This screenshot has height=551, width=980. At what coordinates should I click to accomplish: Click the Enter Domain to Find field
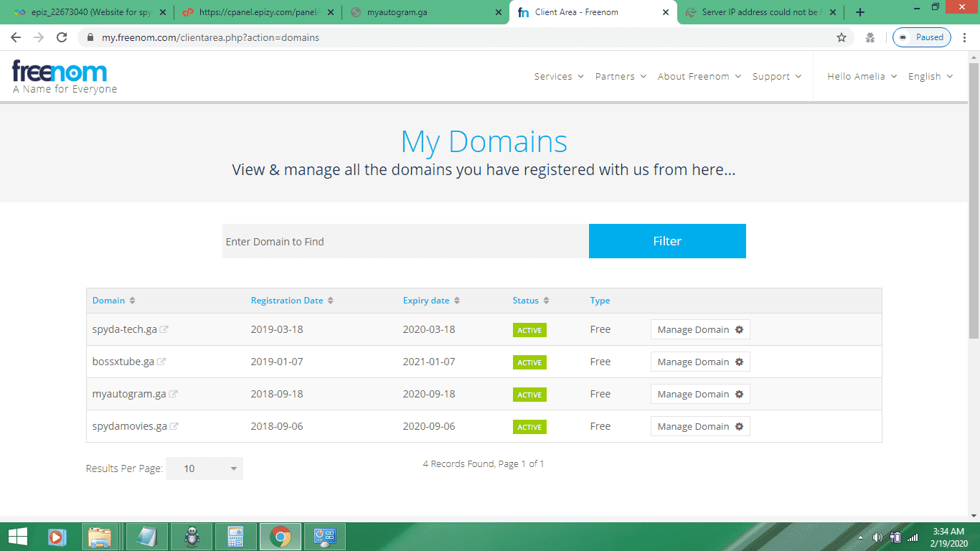coord(405,241)
